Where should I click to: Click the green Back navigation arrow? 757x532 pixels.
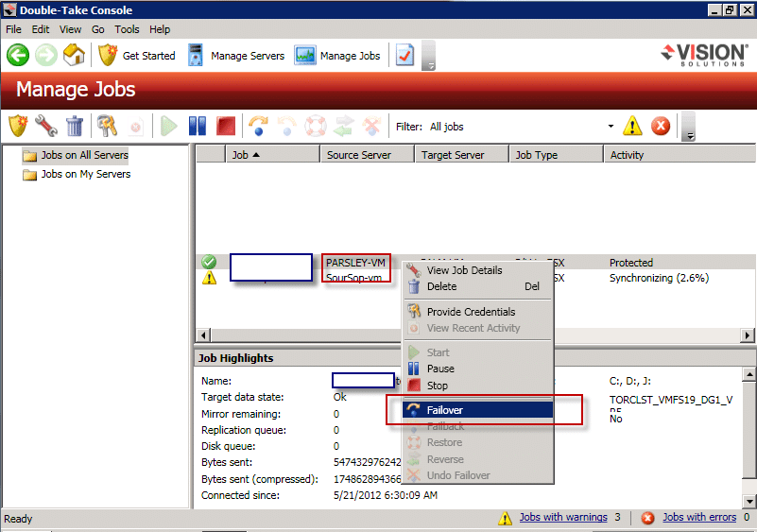click(x=18, y=56)
